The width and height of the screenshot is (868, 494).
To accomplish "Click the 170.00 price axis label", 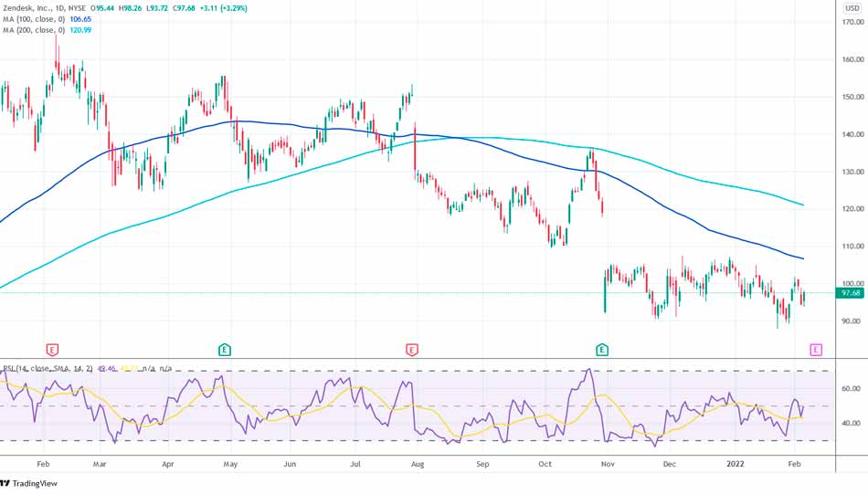I will click(852, 22).
